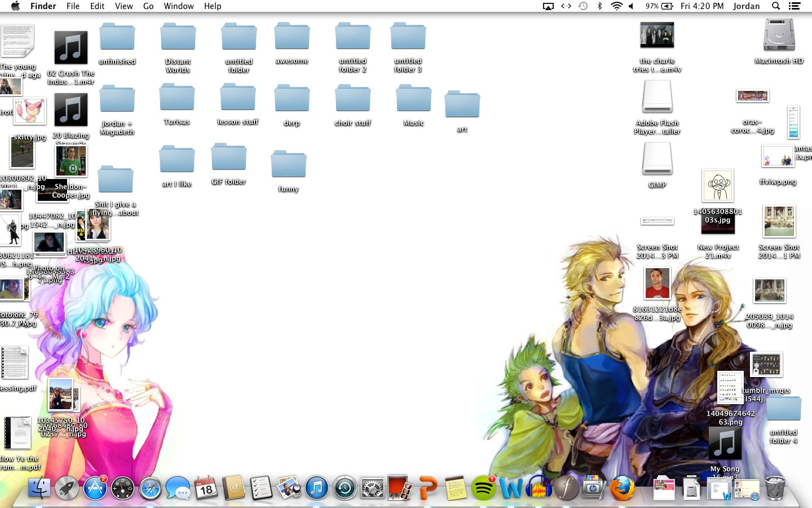Launch Audacity from the Dock
The width and height of the screenshot is (812, 508).
(539, 488)
